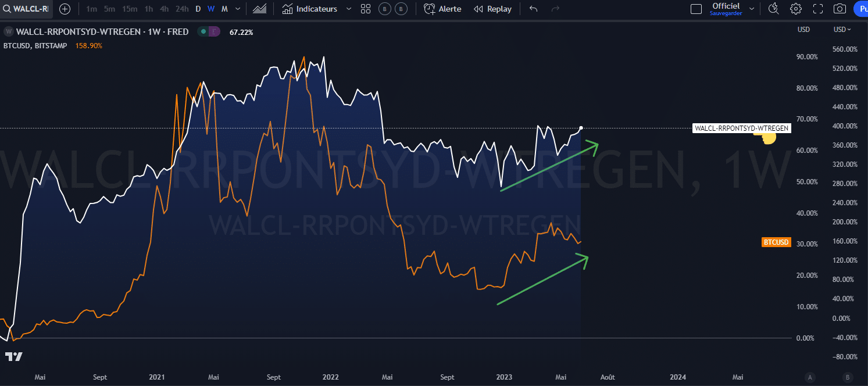This screenshot has width=868, height=386.
Task: Click the add symbol plus icon
Action: point(65,9)
